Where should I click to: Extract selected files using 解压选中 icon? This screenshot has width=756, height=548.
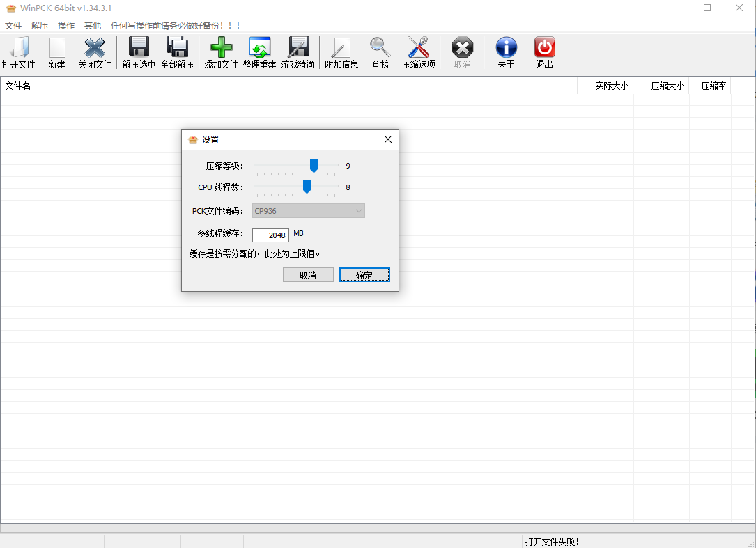138,52
